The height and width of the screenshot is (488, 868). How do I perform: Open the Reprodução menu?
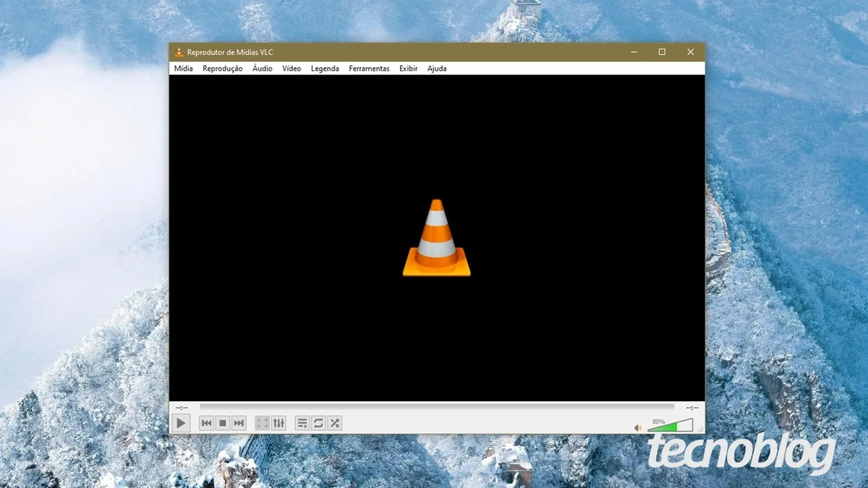pyautogui.click(x=223, y=69)
